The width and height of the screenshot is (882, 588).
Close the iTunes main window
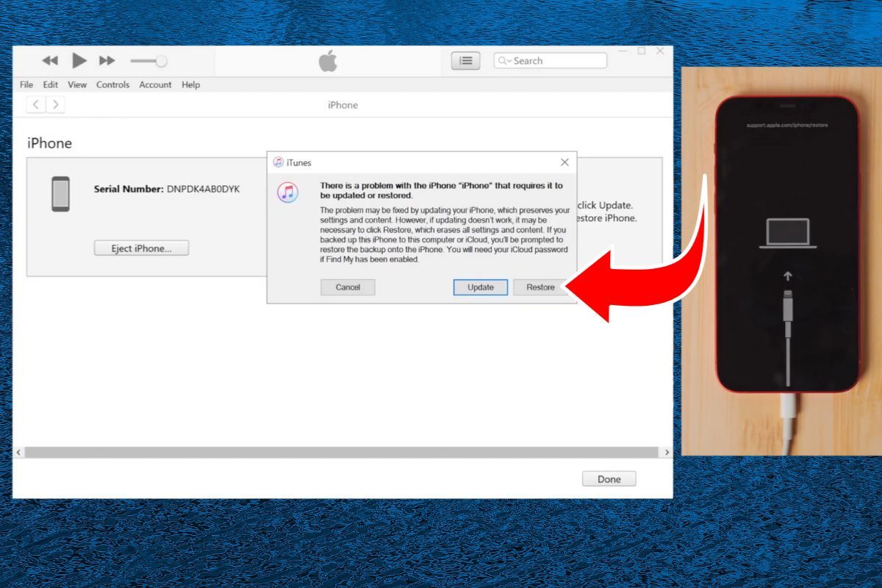click(660, 51)
